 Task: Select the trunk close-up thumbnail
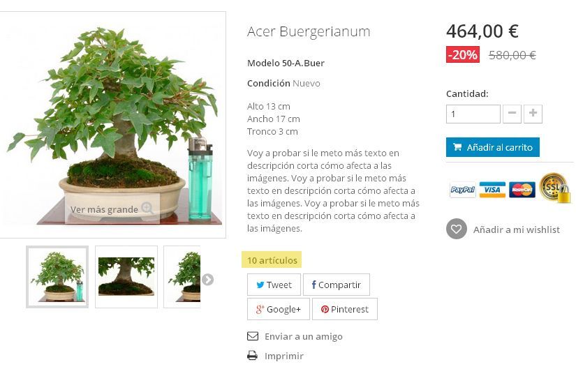[126, 277]
